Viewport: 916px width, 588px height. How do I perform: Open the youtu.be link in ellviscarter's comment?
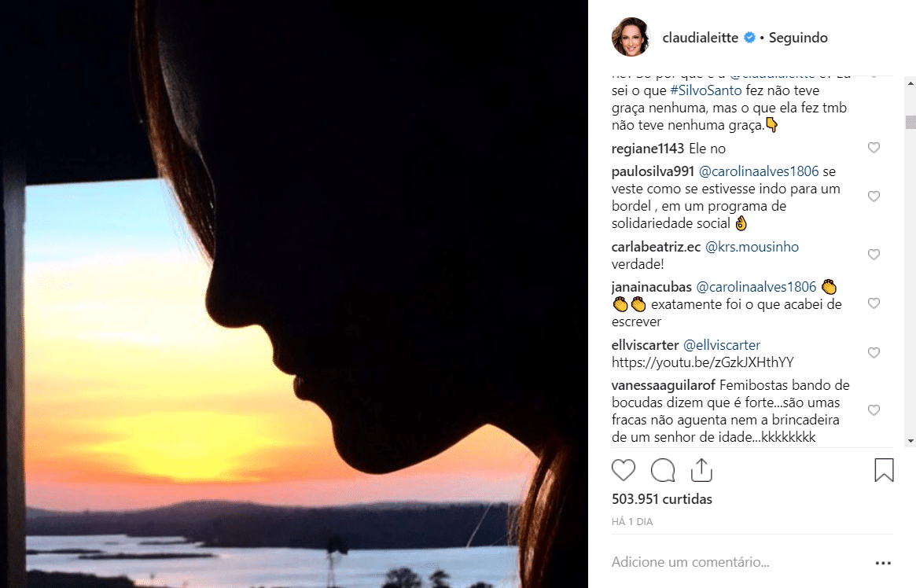pyautogui.click(x=703, y=362)
